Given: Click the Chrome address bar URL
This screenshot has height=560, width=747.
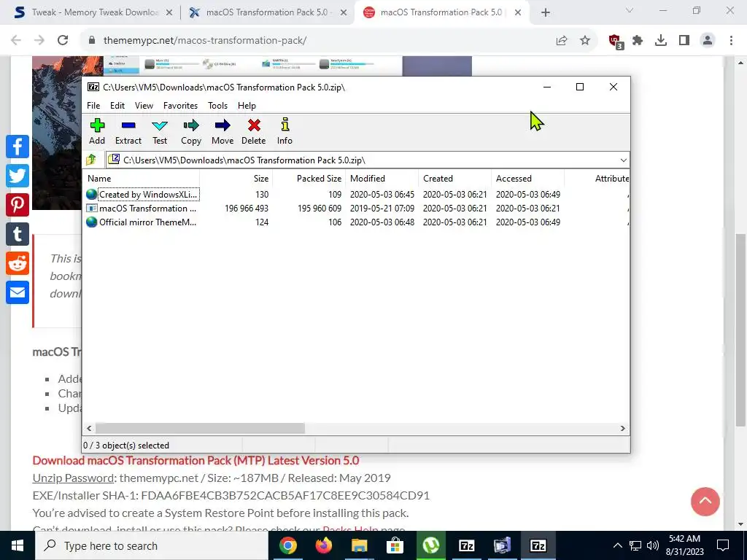Looking at the screenshot, I should coord(205,41).
